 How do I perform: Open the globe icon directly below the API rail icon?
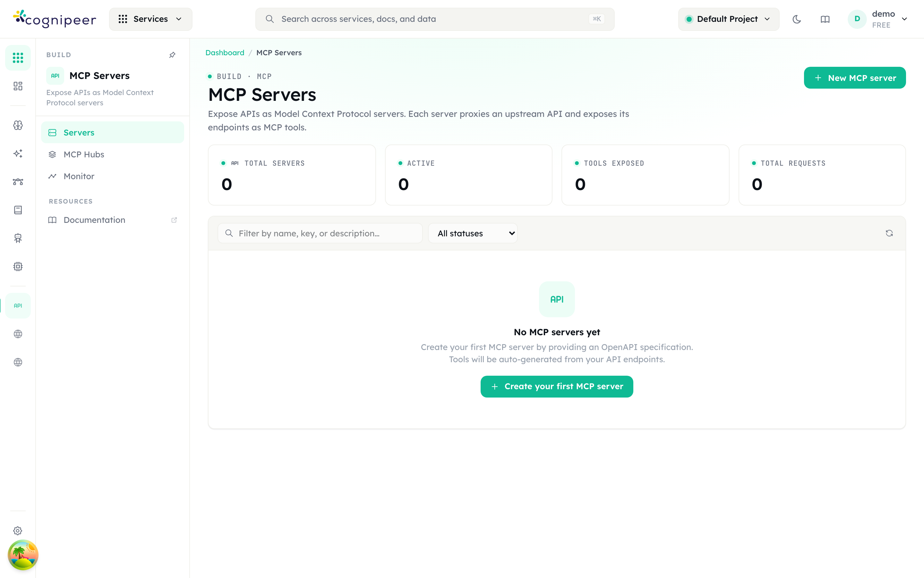tap(18, 334)
